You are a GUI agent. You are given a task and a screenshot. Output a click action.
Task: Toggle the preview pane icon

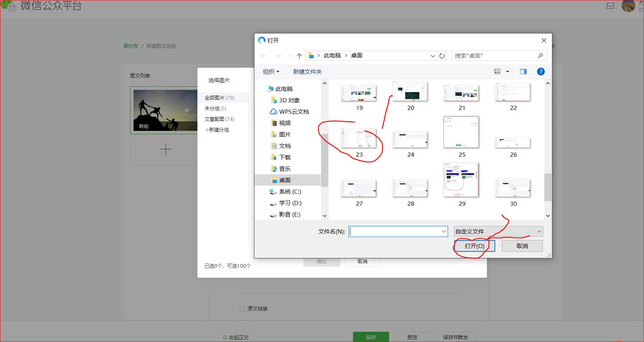[x=523, y=72]
